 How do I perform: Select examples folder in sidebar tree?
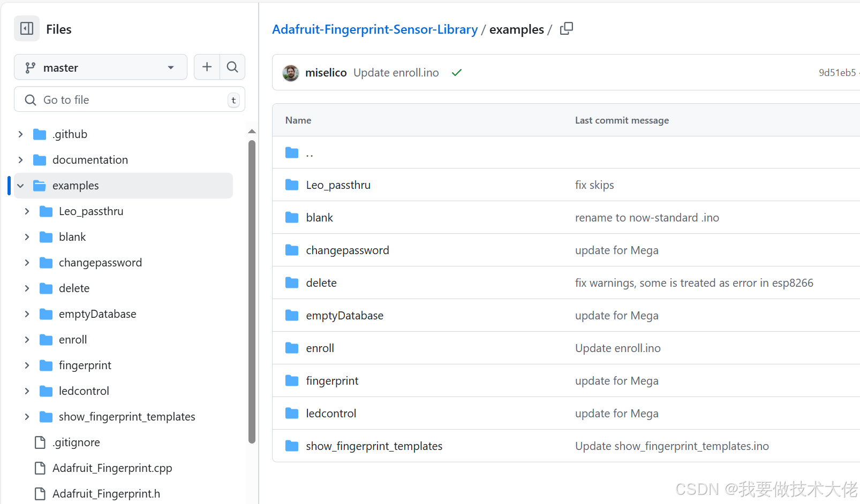[x=124, y=186]
